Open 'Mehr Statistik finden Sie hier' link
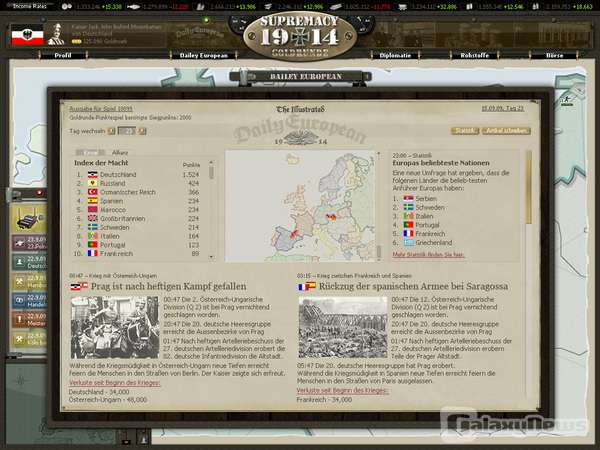 429,254
